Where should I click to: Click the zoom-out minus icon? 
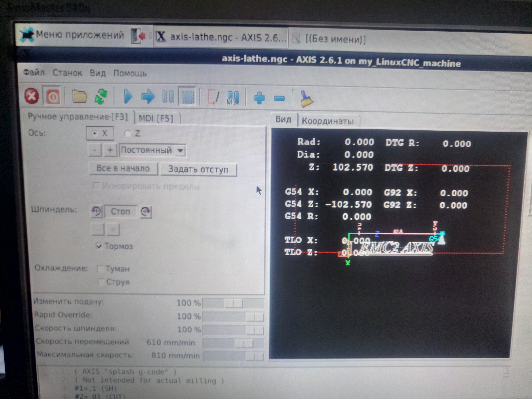279,98
